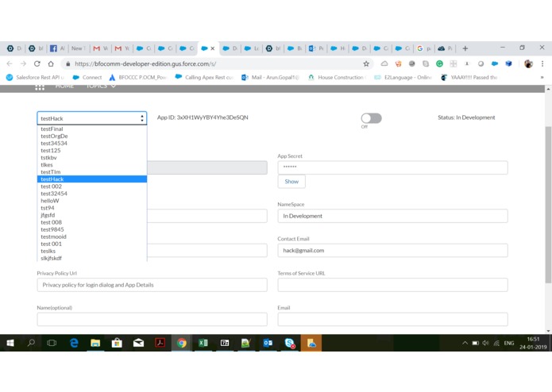
Task: Open Adobe Acrobat from taskbar
Action: pyautogui.click(x=160, y=343)
